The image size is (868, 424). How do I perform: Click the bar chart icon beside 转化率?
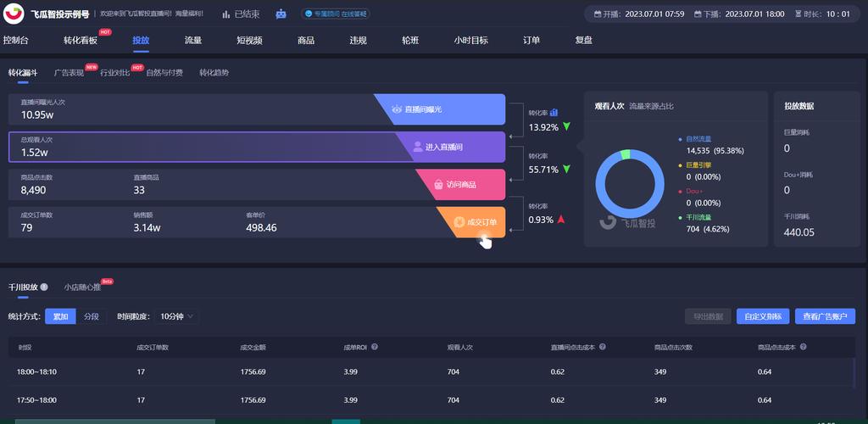tap(554, 112)
